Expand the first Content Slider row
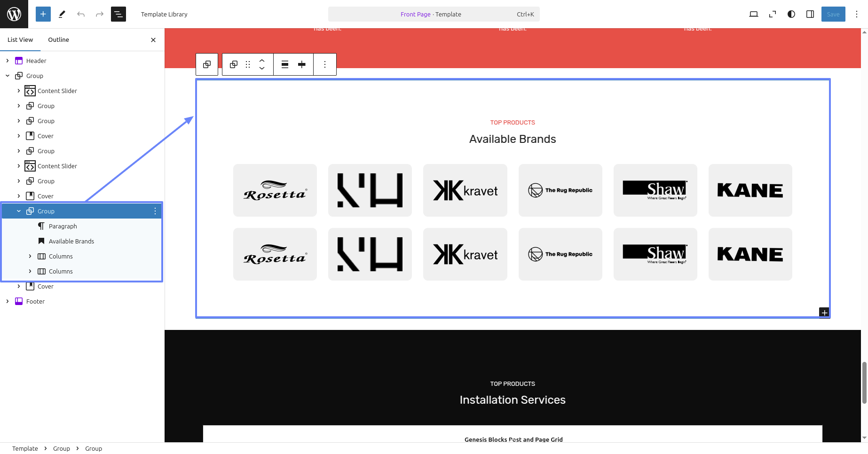Image resolution: width=868 pixels, height=454 pixels. 19,91
